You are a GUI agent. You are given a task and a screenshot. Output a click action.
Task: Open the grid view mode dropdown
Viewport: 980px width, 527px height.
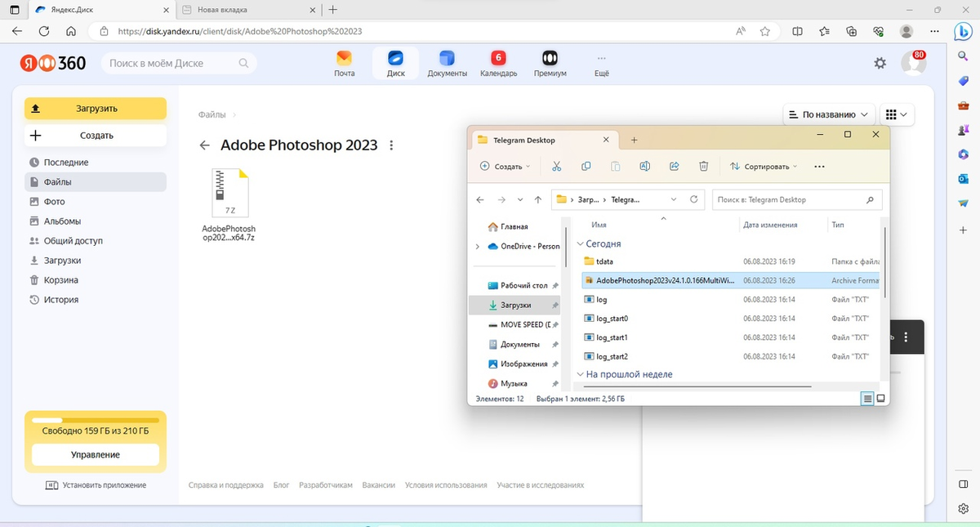pyautogui.click(x=897, y=114)
